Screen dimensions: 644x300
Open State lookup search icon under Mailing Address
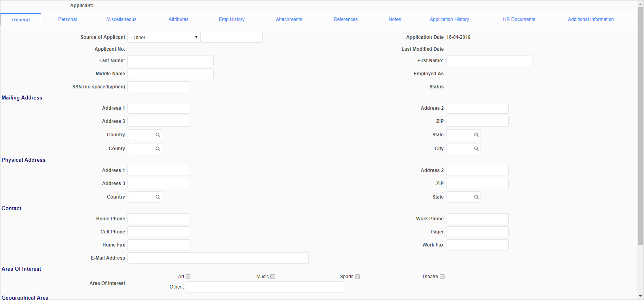(x=476, y=135)
